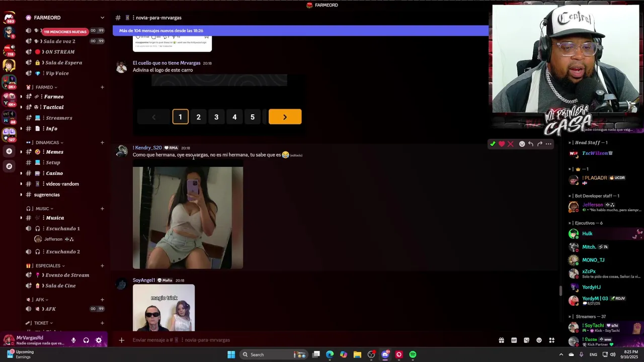Join the Sala de Espera voice channel
The image size is (644, 362).
coord(64,62)
